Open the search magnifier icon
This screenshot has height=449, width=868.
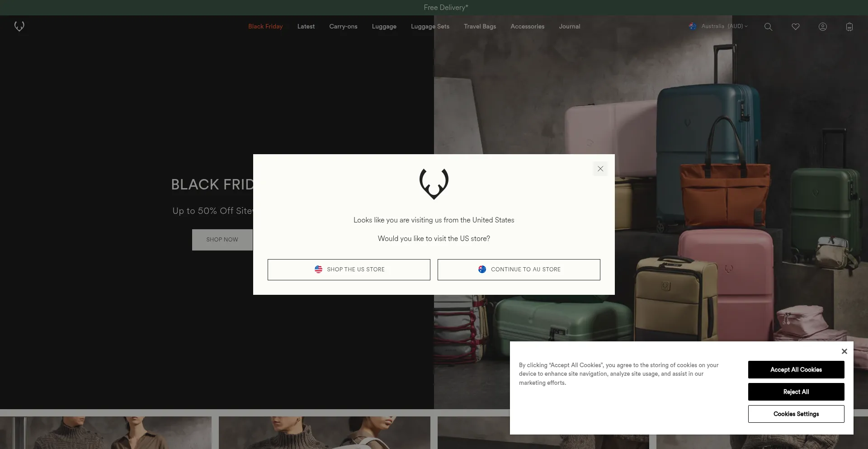point(768,27)
